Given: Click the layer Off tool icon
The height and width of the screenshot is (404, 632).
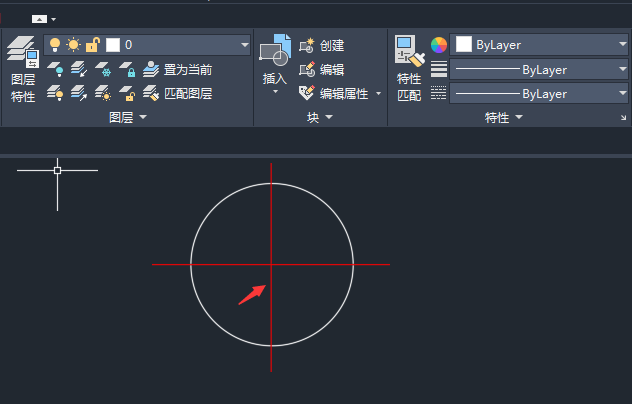Looking at the screenshot, I should pyautogui.click(x=55, y=69).
